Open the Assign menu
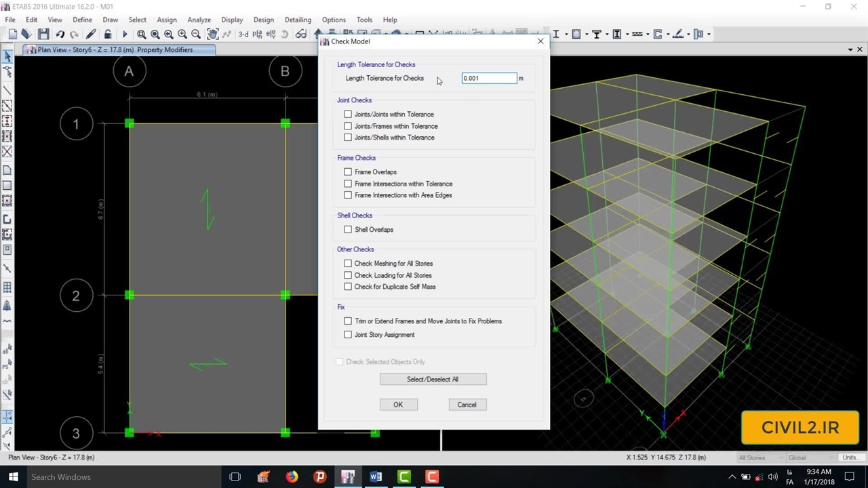Viewport: 868px width, 488px height. pos(166,20)
